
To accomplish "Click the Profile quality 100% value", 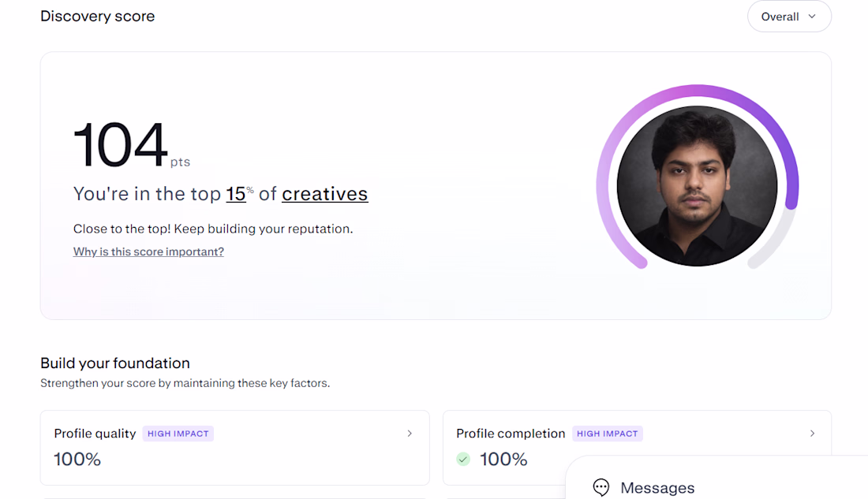I will coord(77,459).
